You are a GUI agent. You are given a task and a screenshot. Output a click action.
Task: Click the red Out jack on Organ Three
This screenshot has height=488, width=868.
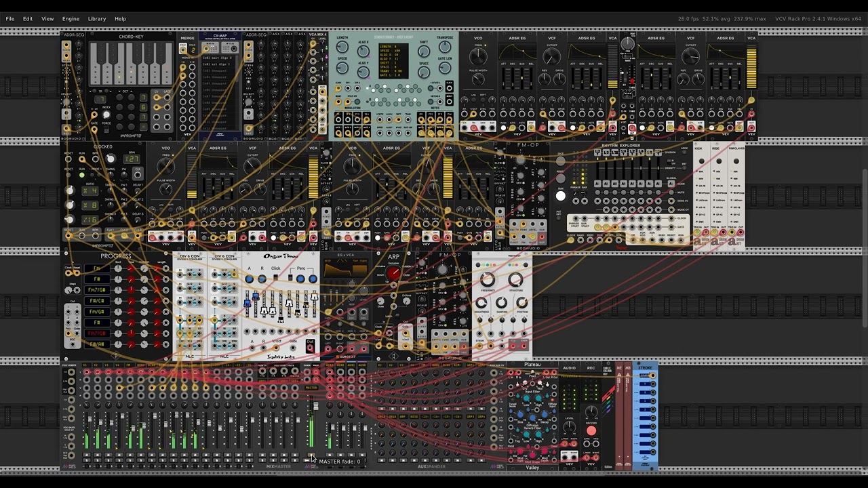[310, 348]
